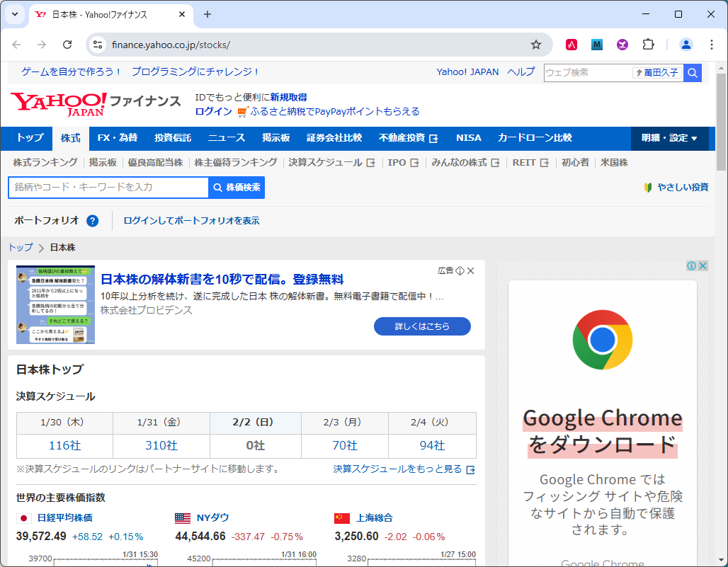Open the Extensions puzzle piece menu
This screenshot has width=728, height=567.
[x=648, y=45]
